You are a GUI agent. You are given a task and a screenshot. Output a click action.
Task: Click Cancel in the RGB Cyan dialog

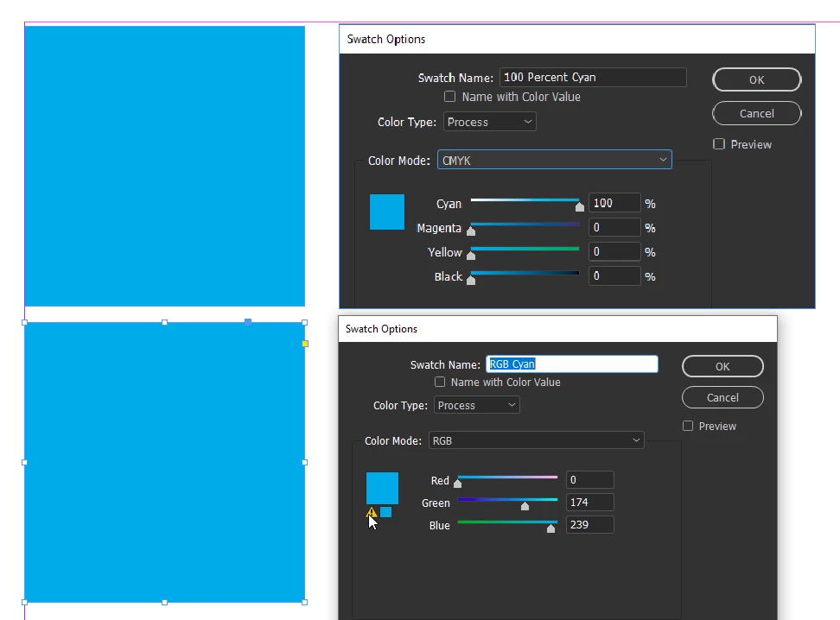click(722, 397)
